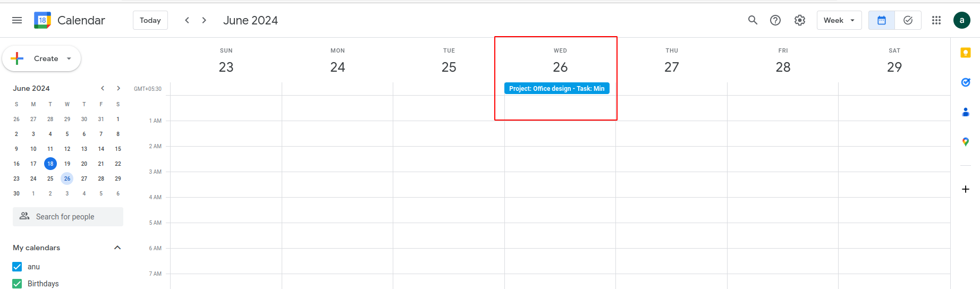Screen dimensions: 980x289
Task: Open the Project: Office design event
Action: (556, 89)
